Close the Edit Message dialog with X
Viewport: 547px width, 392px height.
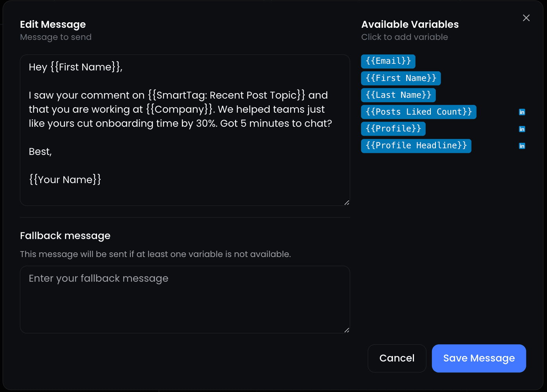[526, 18]
